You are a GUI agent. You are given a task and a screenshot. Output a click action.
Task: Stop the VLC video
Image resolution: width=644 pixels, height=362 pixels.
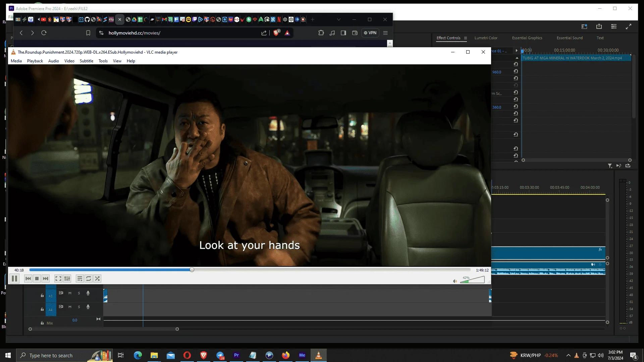37,279
